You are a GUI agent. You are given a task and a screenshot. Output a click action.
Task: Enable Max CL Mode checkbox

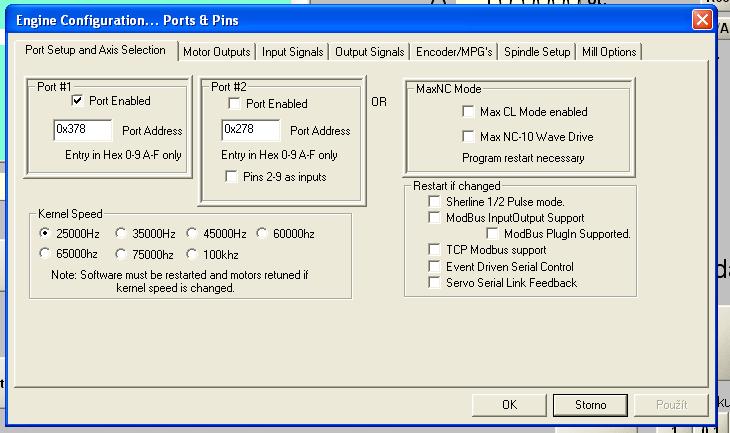[x=468, y=112]
